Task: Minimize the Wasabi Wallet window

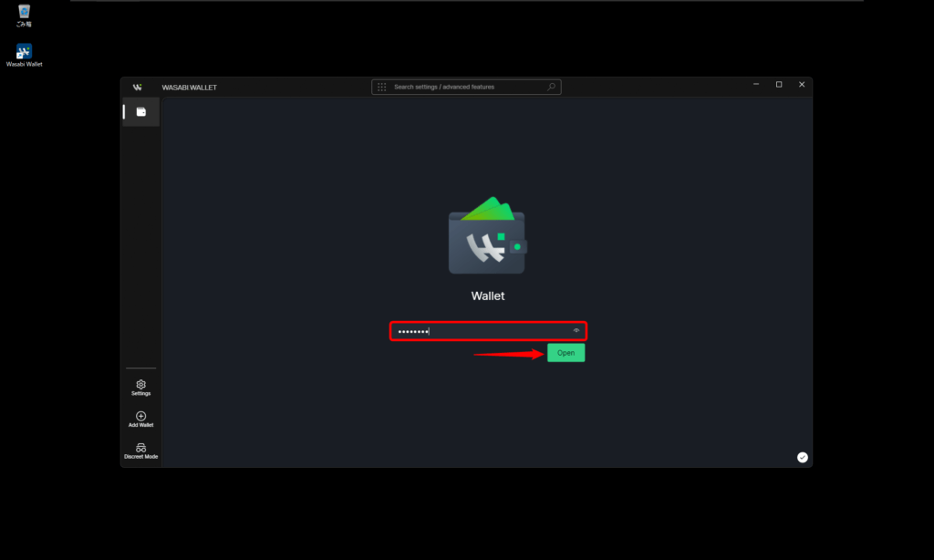Action: tap(756, 85)
